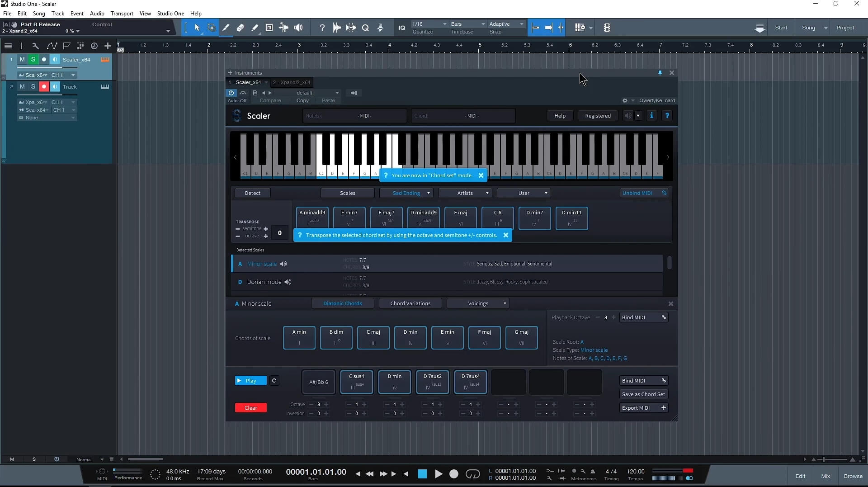The width and height of the screenshot is (868, 487).
Task: Select the Mute tool
Action: click(x=269, y=28)
